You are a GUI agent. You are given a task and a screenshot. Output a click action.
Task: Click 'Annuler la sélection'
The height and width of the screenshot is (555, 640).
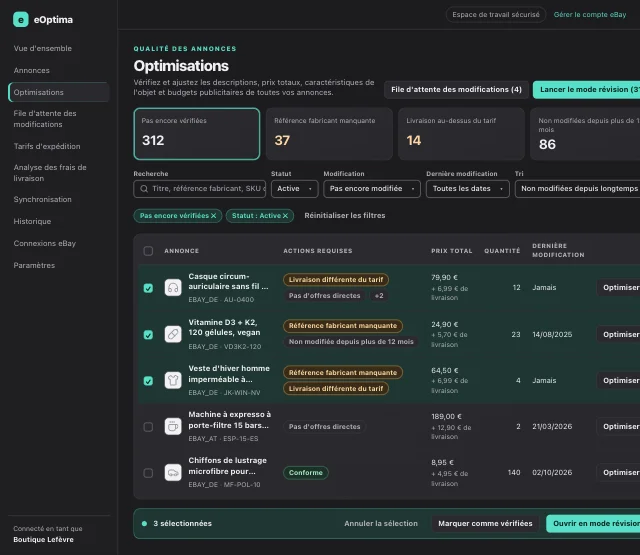381,524
